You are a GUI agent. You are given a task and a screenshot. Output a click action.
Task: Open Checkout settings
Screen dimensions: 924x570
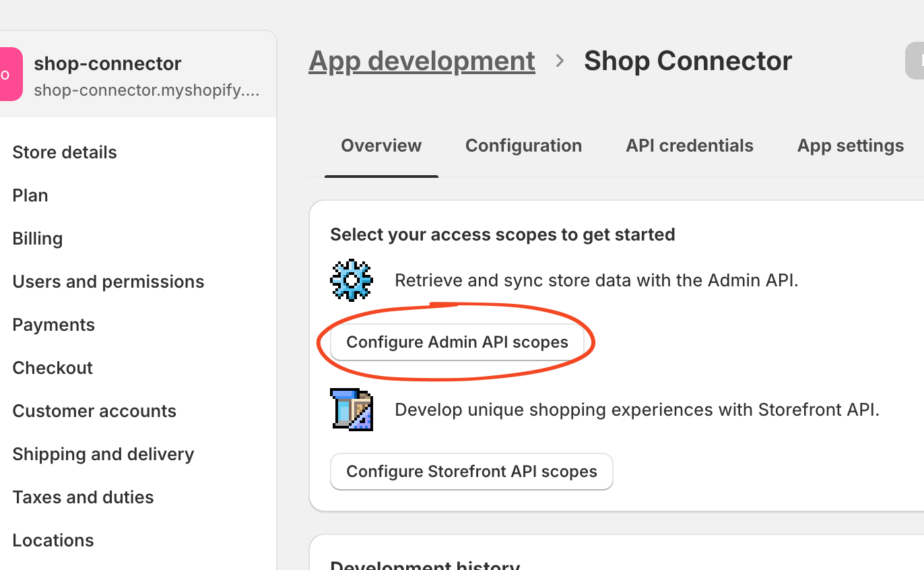pyautogui.click(x=53, y=368)
